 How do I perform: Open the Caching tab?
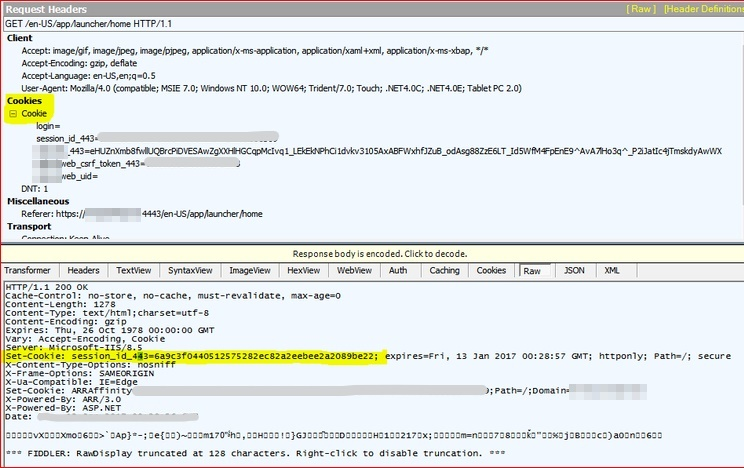click(x=445, y=271)
